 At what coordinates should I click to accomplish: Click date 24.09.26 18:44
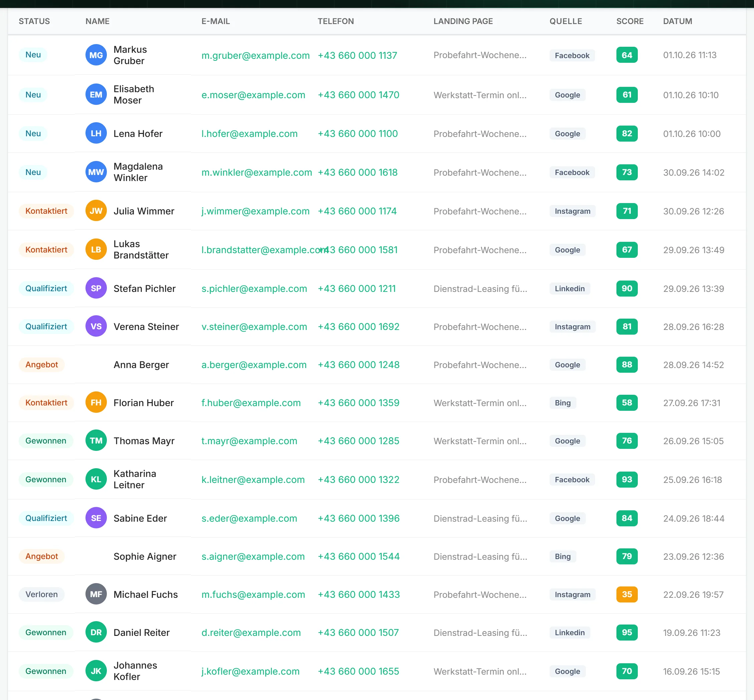click(694, 518)
